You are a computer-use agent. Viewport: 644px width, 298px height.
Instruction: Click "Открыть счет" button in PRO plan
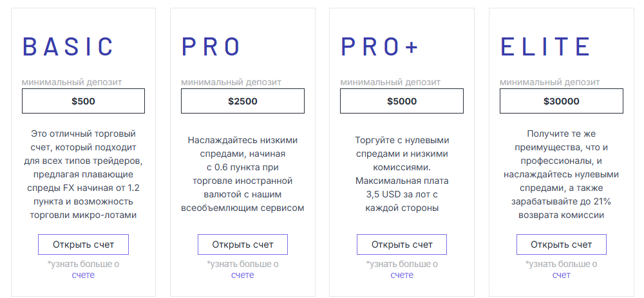pos(242,244)
